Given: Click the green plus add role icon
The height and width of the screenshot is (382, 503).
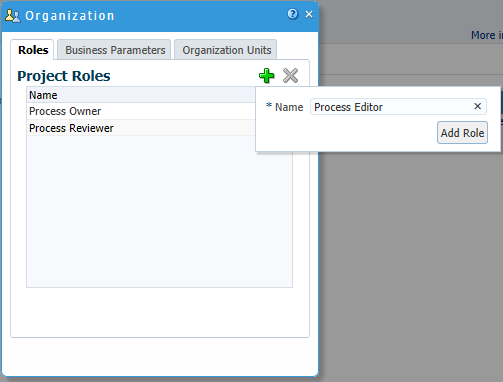Looking at the screenshot, I should coord(266,76).
